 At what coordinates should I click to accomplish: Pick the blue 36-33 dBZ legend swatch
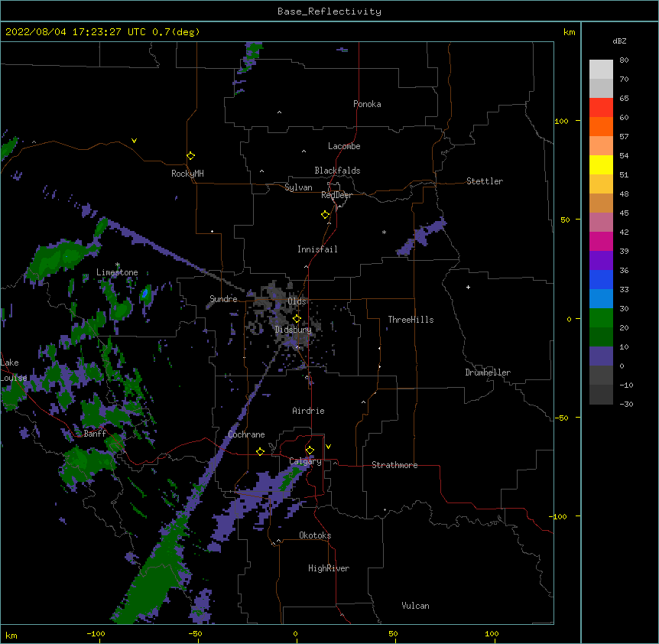click(x=601, y=280)
